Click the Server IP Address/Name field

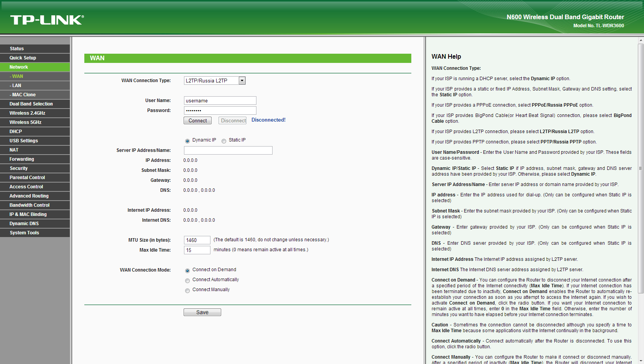click(228, 150)
